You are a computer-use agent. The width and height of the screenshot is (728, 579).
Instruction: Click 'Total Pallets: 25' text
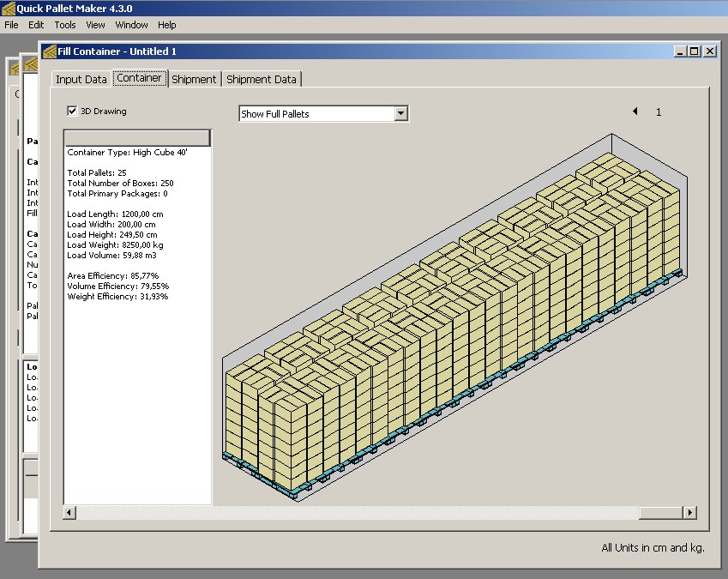tap(97, 172)
